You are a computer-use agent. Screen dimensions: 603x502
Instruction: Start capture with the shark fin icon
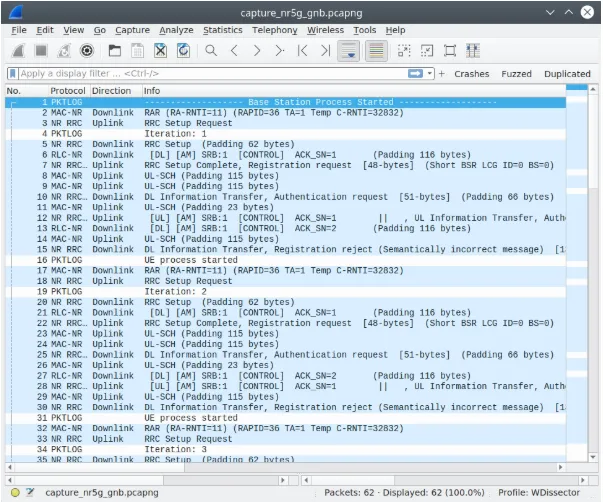18,50
